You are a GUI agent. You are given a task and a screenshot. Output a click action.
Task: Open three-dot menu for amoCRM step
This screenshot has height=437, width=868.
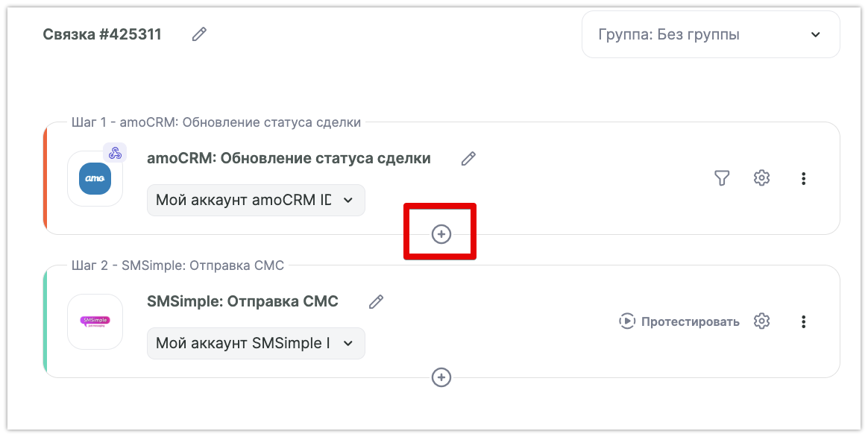tap(803, 178)
